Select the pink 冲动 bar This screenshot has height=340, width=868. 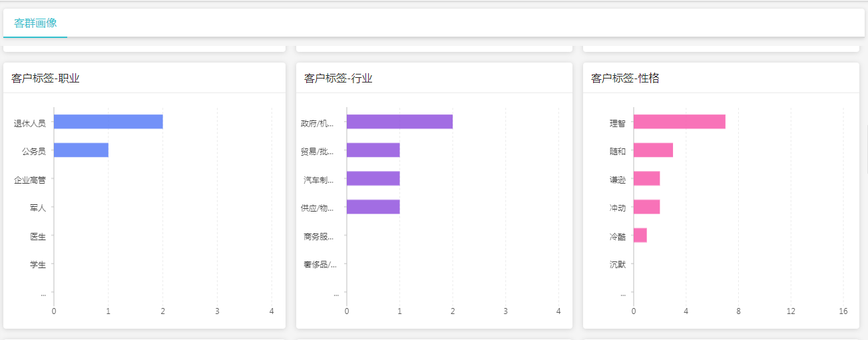[646, 207]
